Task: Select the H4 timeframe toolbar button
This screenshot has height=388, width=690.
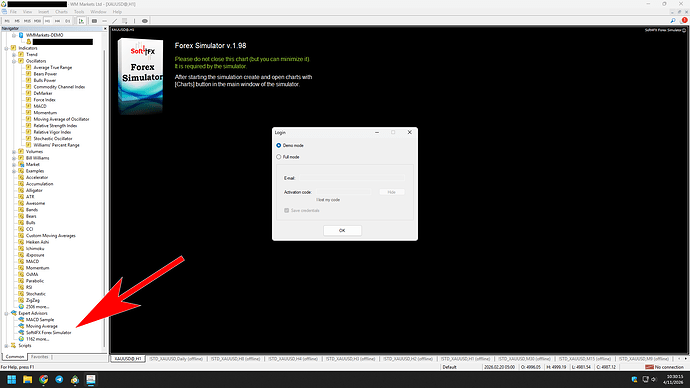Action: click(58, 21)
